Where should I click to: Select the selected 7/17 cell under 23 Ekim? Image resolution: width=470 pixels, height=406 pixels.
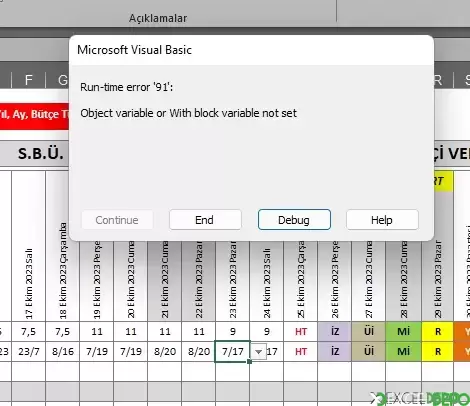click(x=232, y=351)
